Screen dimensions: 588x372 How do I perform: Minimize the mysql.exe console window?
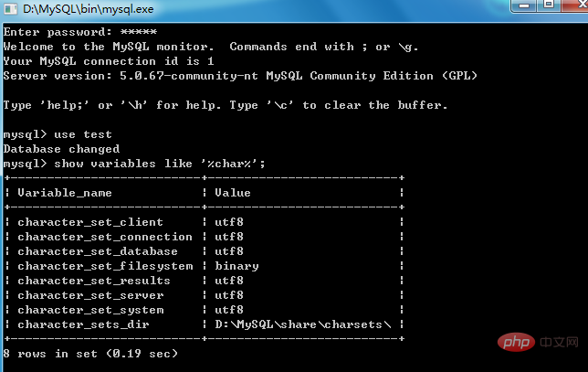[524, 5]
